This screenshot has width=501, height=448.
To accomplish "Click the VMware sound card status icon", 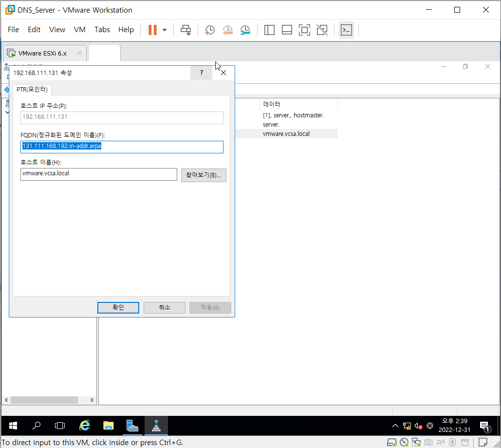I will pyautogui.click(x=441, y=442).
